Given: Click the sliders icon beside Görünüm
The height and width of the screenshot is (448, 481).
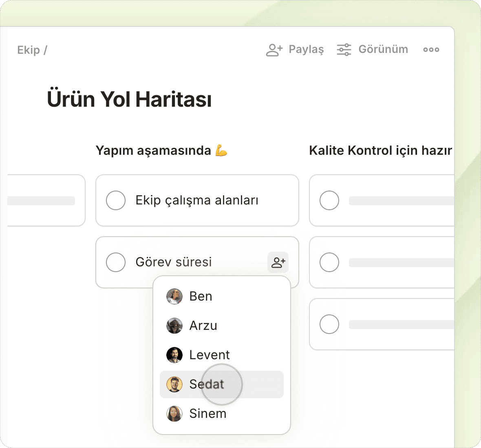Looking at the screenshot, I should click(344, 50).
